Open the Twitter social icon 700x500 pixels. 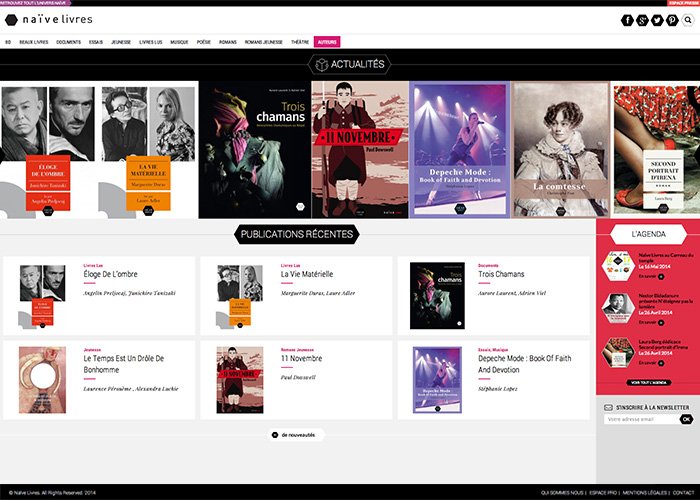[x=657, y=20]
